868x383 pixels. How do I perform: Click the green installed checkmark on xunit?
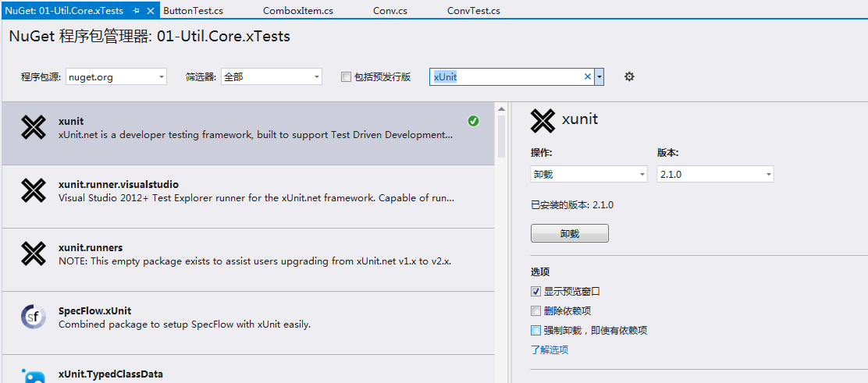(x=473, y=121)
